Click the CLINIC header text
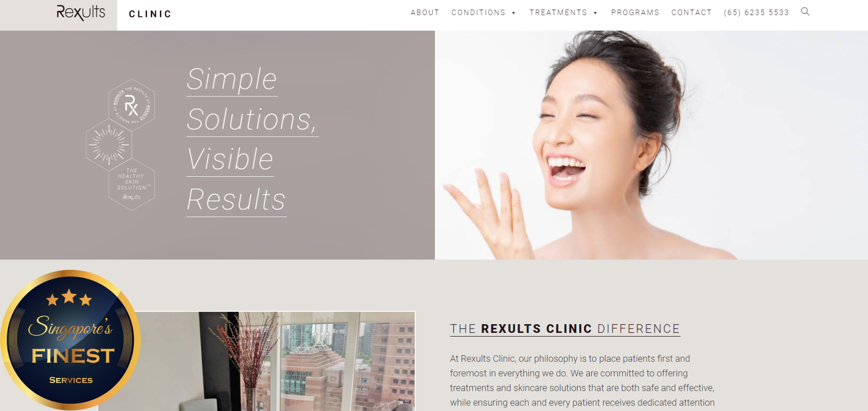The image size is (868, 411). point(150,14)
